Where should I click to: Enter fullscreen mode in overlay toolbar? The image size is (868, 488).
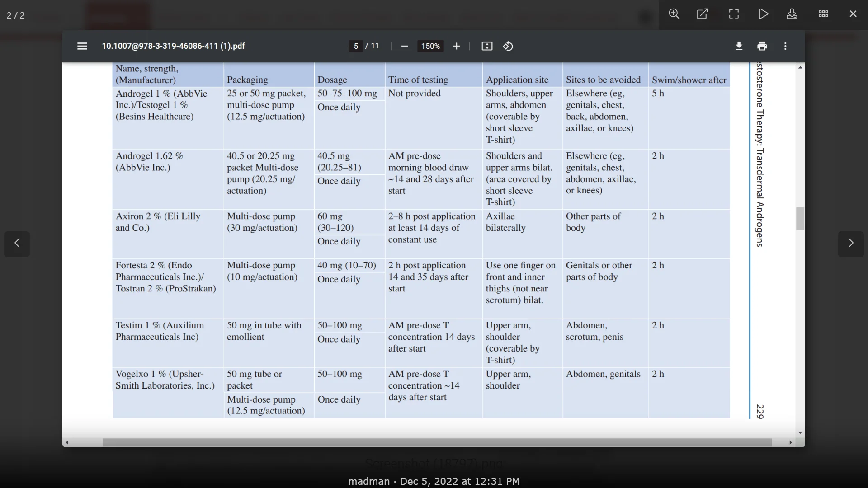pyautogui.click(x=734, y=14)
